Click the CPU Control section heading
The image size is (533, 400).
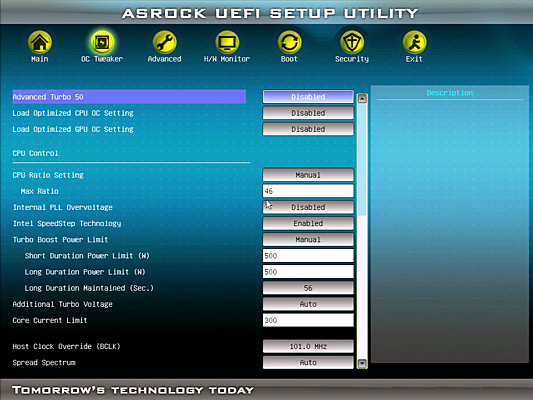(x=35, y=153)
